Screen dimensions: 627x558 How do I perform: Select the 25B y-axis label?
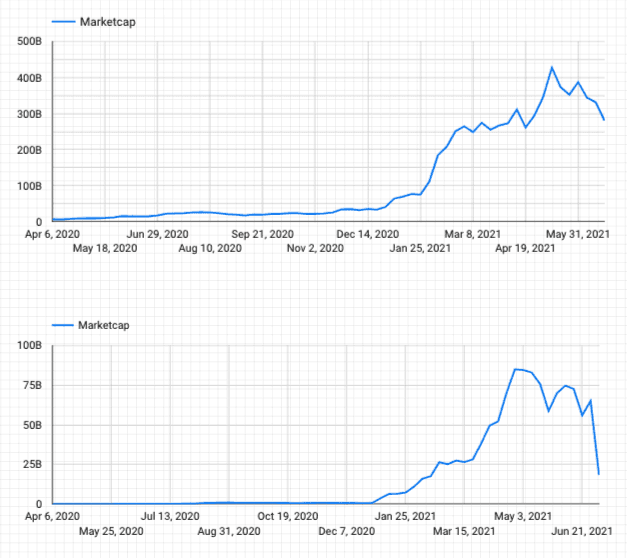coord(30,464)
